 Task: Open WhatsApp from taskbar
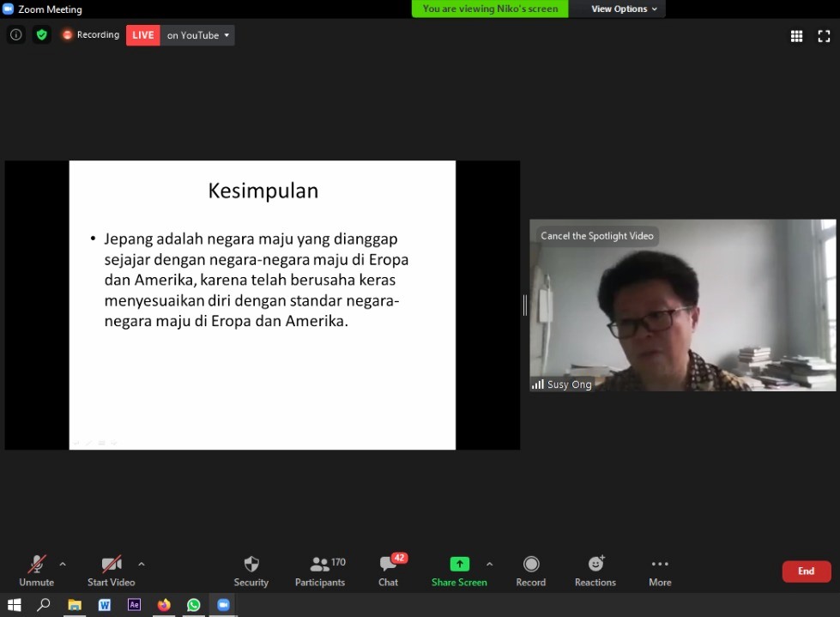(193, 605)
